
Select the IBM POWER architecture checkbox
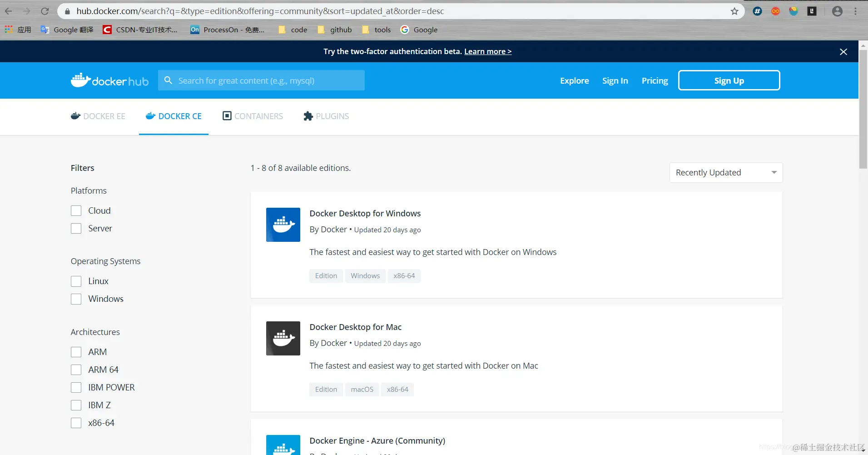(x=76, y=387)
